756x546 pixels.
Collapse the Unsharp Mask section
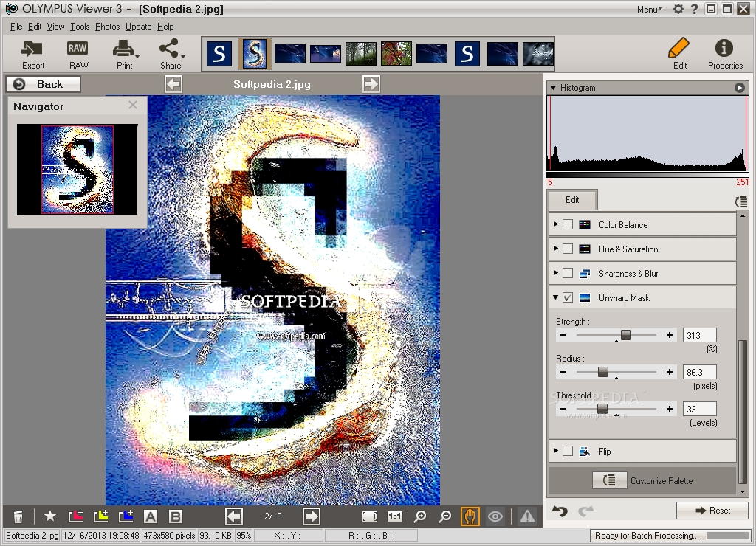pyautogui.click(x=555, y=297)
